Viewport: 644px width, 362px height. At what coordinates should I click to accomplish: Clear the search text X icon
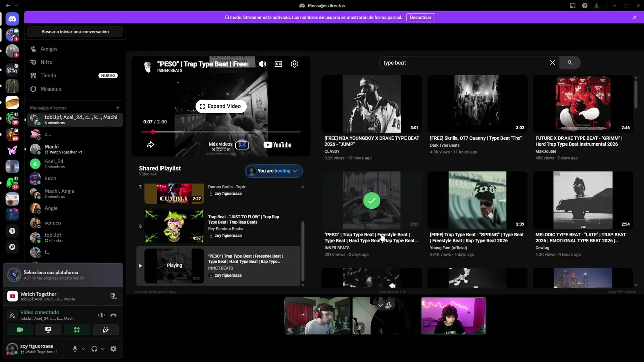(552, 63)
